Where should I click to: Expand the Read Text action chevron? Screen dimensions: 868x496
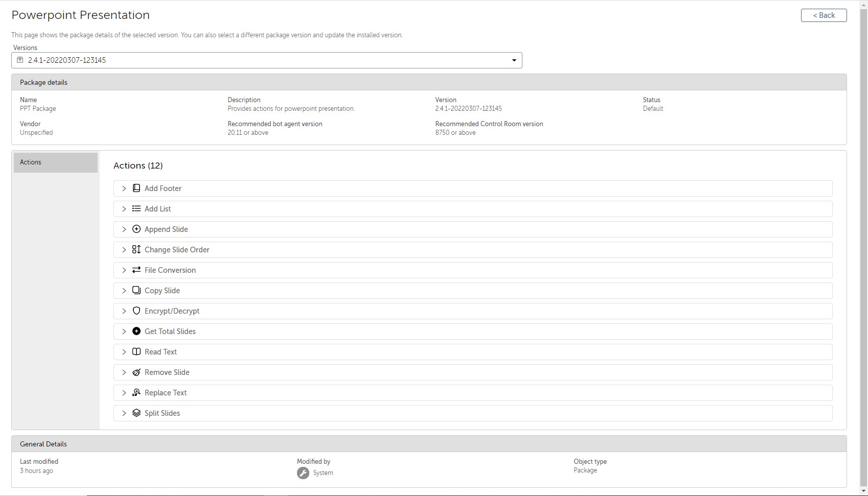124,352
